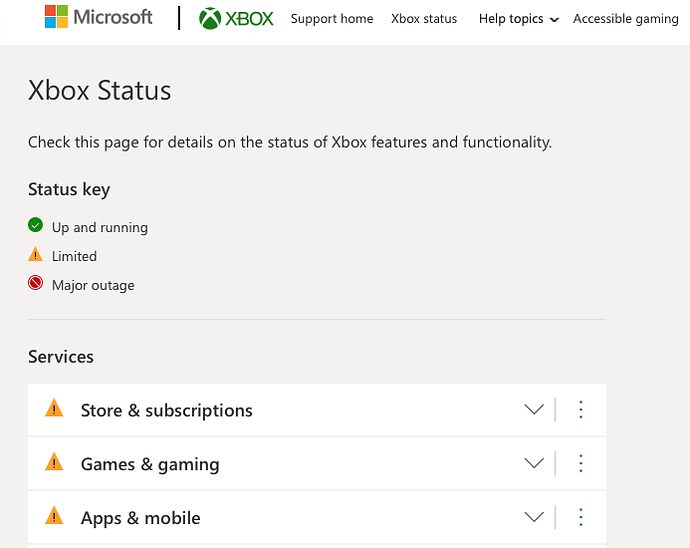
Task: Open the Accessible gaming link
Action: [625, 19]
